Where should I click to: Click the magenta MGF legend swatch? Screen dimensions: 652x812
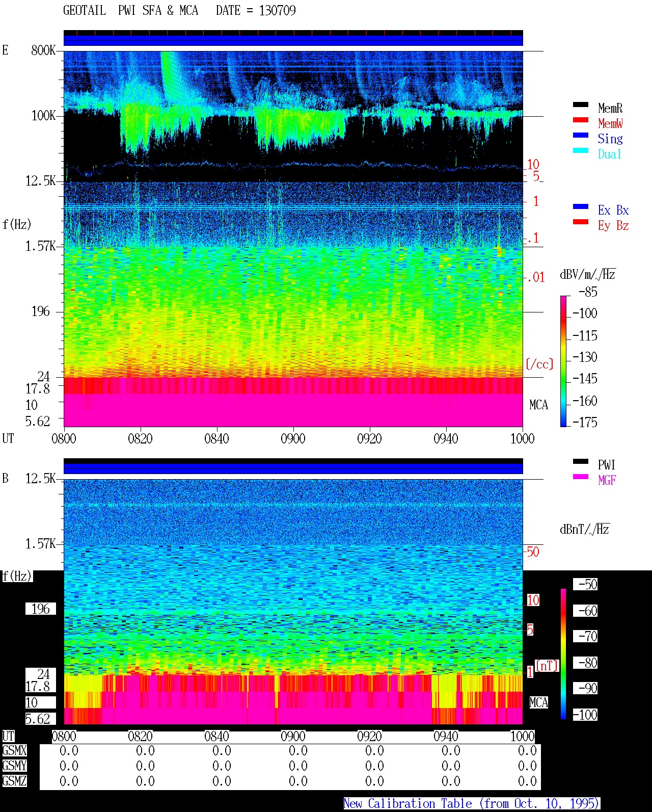click(581, 477)
